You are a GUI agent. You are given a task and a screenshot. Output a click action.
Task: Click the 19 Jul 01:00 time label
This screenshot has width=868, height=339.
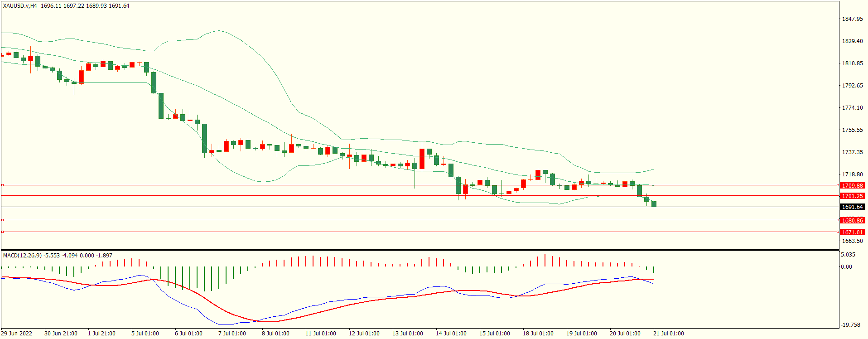(582, 334)
